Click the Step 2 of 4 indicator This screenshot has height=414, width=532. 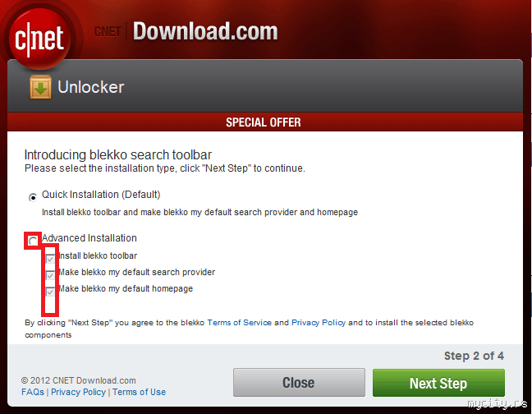coord(474,356)
